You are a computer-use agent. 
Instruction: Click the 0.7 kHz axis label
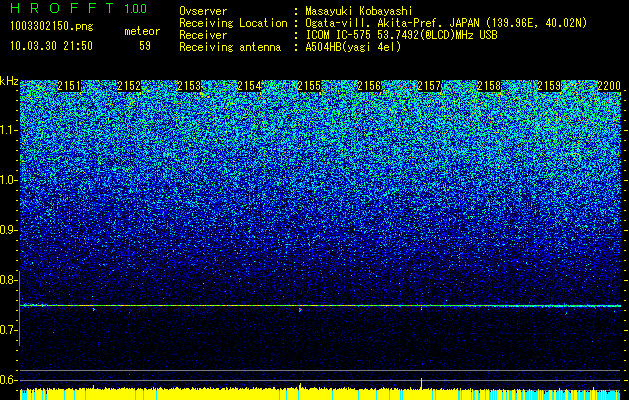click(x=9, y=330)
